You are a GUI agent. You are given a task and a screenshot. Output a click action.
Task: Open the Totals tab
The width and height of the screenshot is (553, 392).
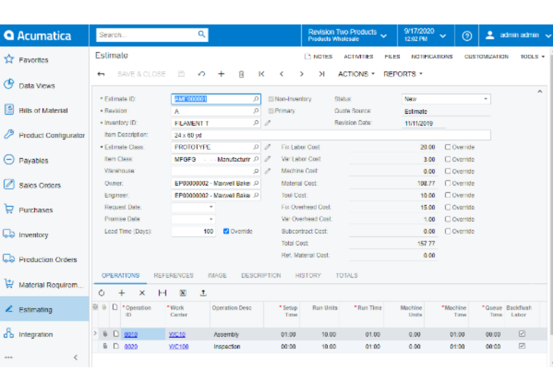click(346, 275)
